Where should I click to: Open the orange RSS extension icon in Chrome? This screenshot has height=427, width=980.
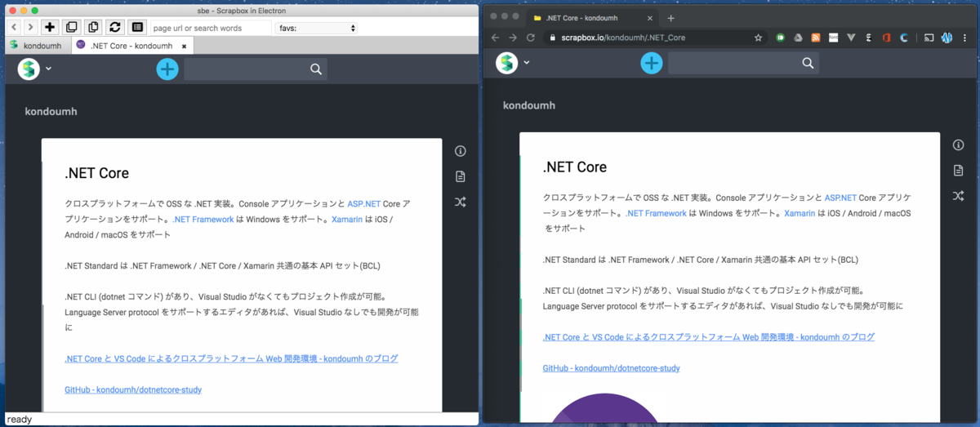(816, 38)
